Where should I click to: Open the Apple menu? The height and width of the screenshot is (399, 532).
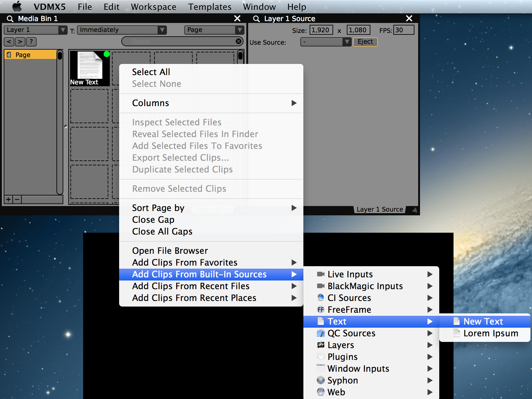(17, 6)
